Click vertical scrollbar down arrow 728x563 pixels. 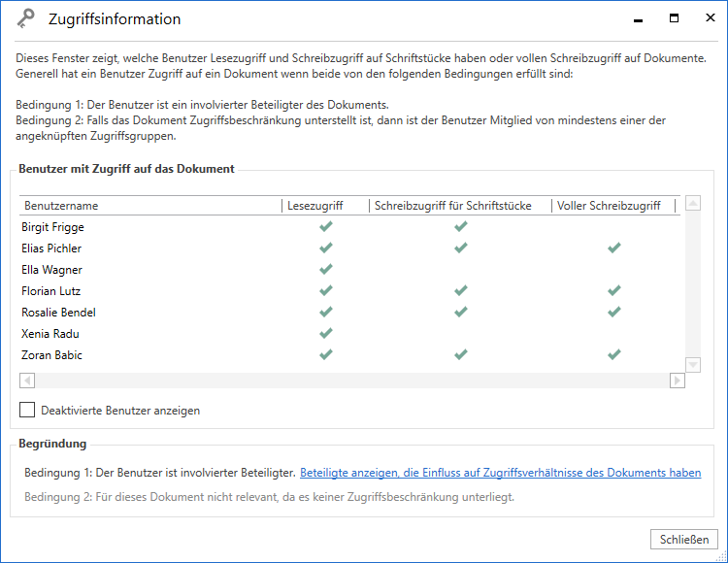tap(692, 365)
